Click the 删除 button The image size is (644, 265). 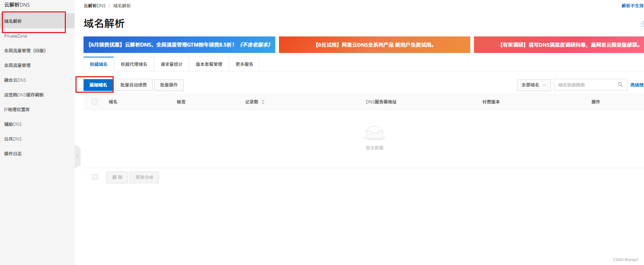[117, 177]
